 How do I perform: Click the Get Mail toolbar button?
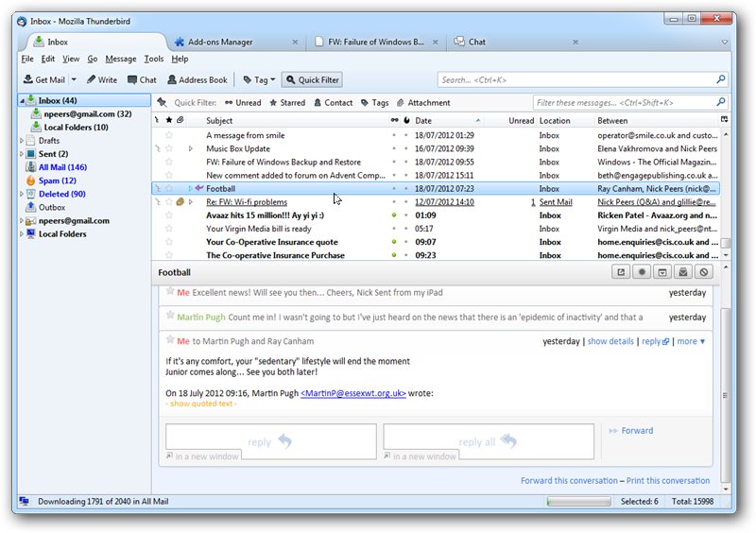43,80
